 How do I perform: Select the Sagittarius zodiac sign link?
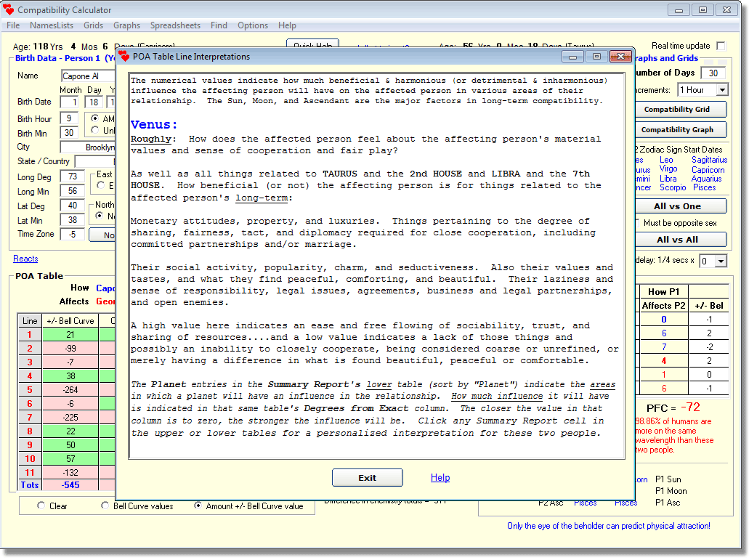(x=709, y=160)
